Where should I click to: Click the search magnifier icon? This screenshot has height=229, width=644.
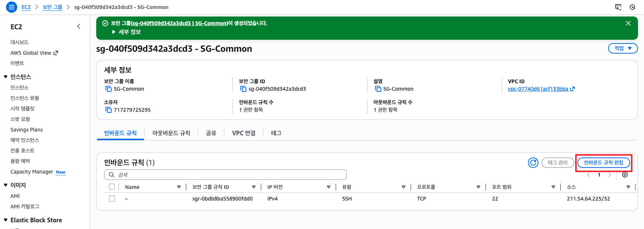point(112,175)
